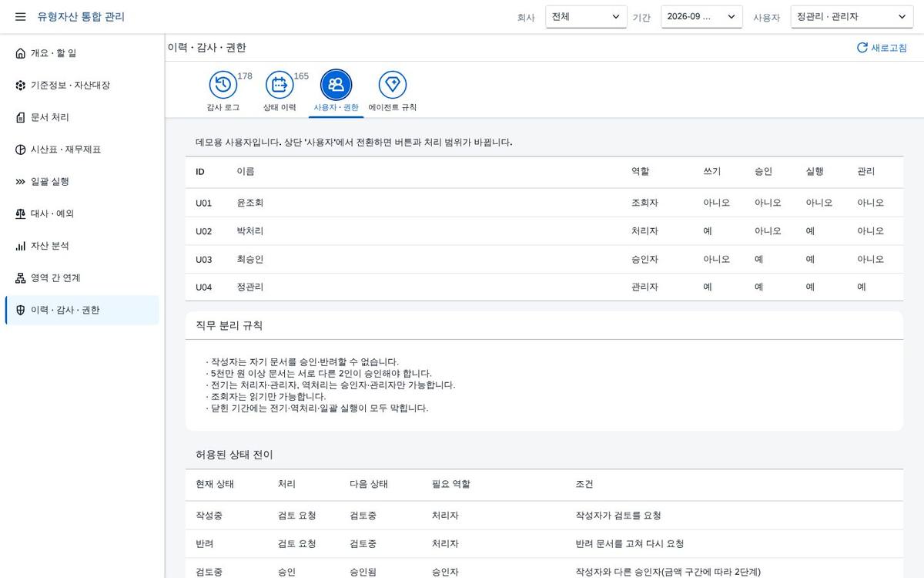Click the 허용된 상태 전이 section heading
This screenshot has height=578, width=924.
(234, 455)
